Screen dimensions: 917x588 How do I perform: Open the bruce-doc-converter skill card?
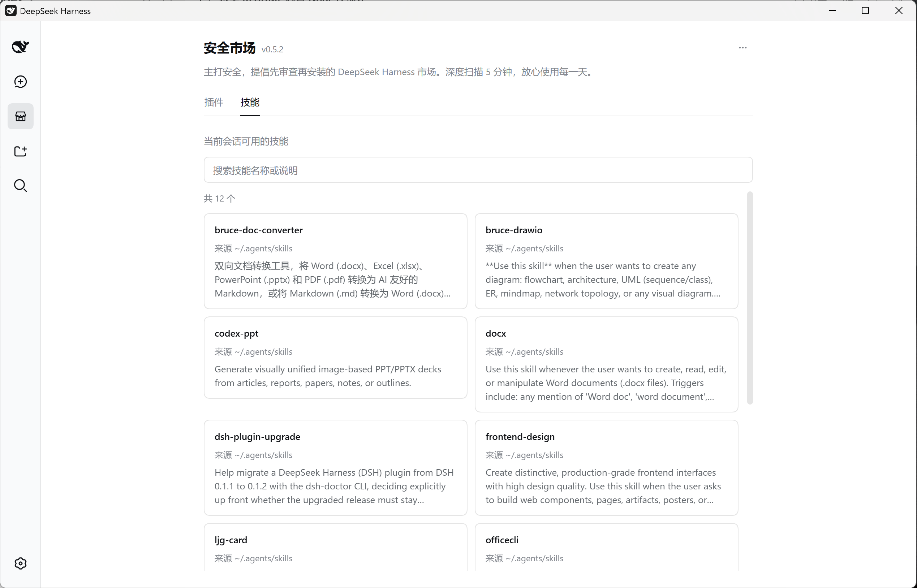[x=335, y=261]
